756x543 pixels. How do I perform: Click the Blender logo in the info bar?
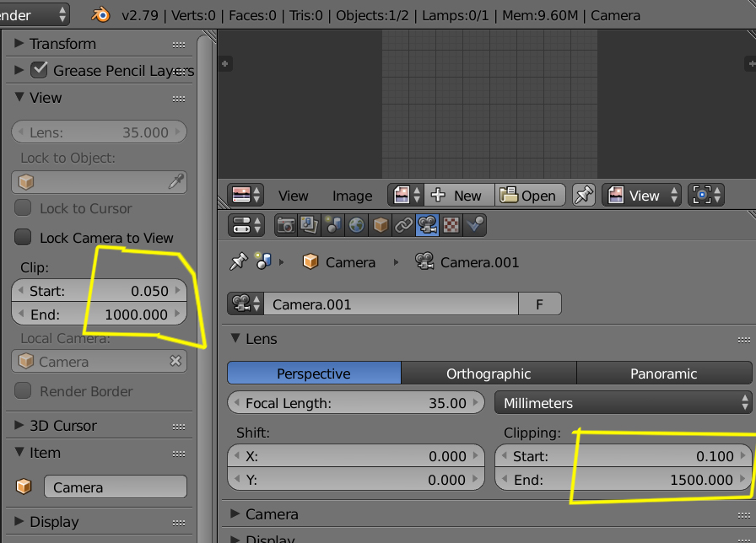100,15
